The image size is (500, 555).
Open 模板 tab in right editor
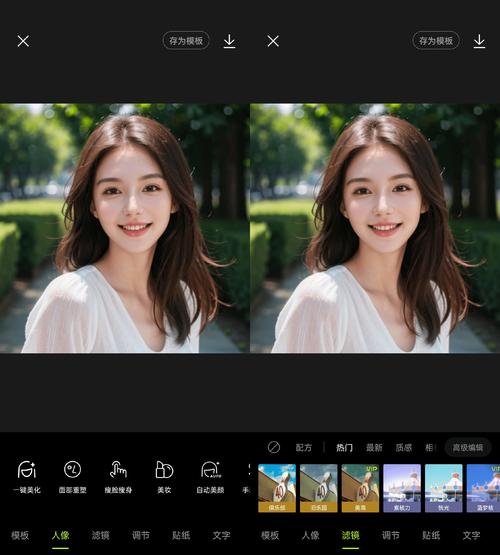(x=270, y=535)
